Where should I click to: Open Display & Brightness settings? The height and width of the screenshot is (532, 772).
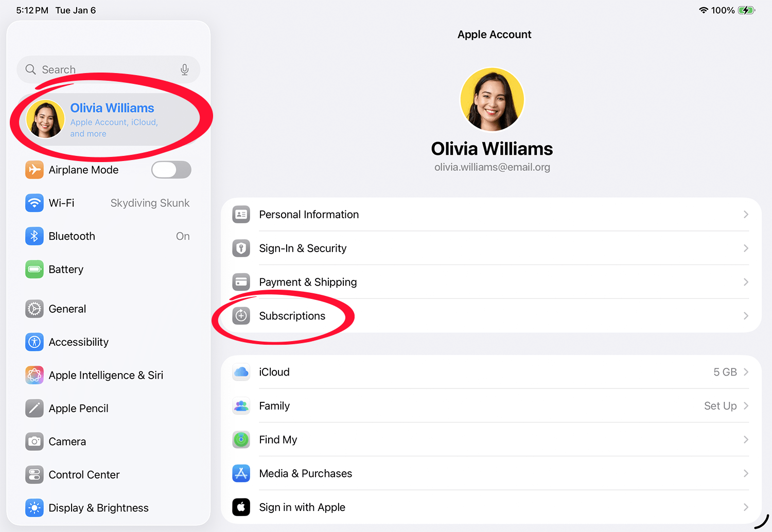108,508
